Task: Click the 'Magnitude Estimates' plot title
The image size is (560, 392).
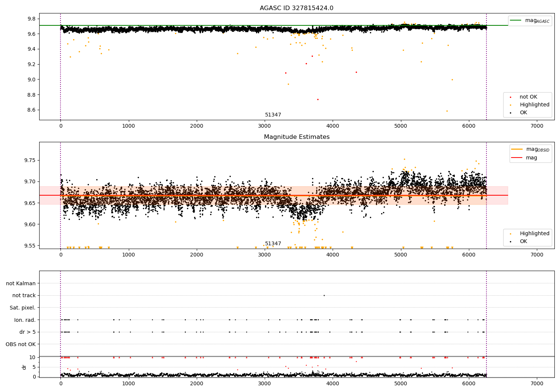Action: coord(296,137)
